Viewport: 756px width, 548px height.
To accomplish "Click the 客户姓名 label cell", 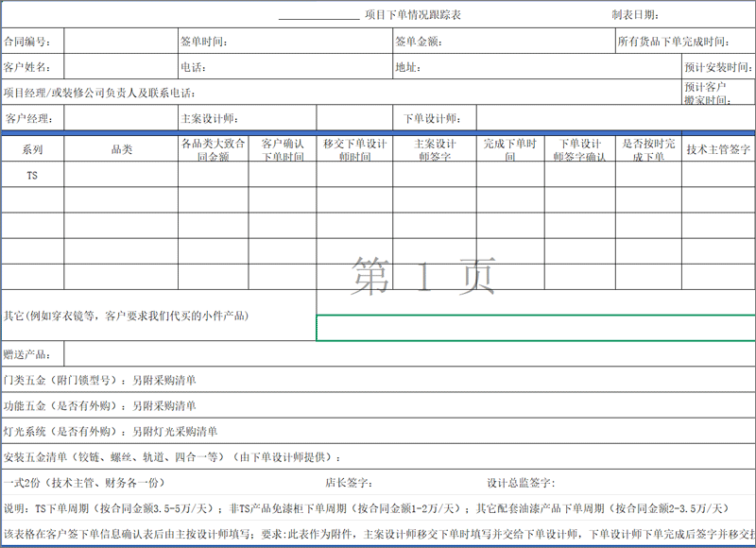I will 32,68.
